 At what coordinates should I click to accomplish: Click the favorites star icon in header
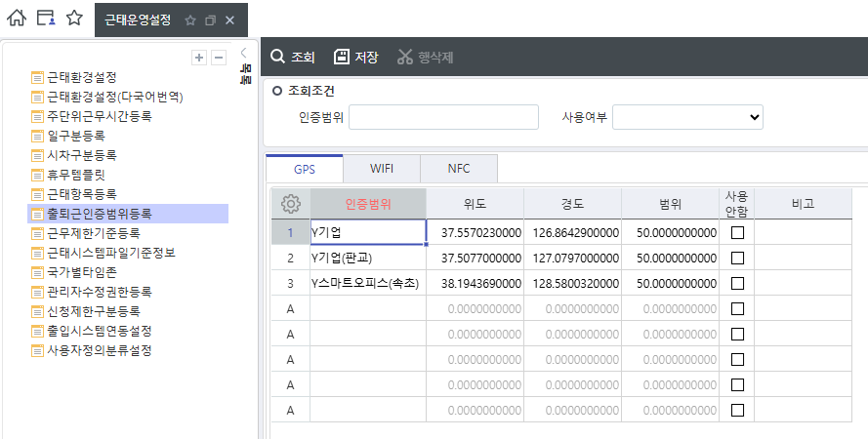point(74,19)
